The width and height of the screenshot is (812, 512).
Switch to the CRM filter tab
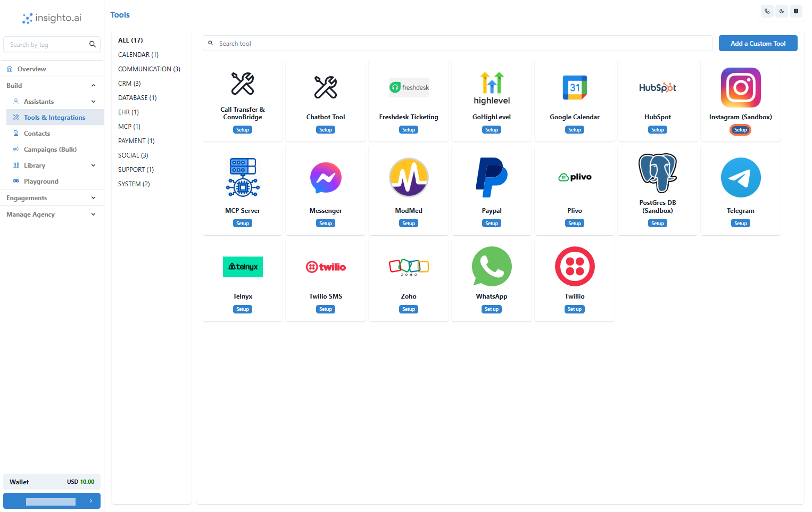click(129, 83)
